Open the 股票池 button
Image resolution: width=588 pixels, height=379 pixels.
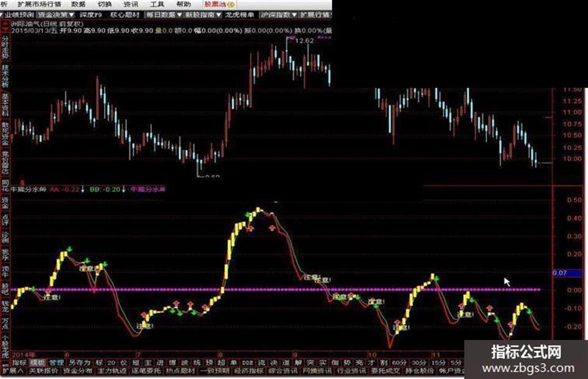tap(220, 4)
